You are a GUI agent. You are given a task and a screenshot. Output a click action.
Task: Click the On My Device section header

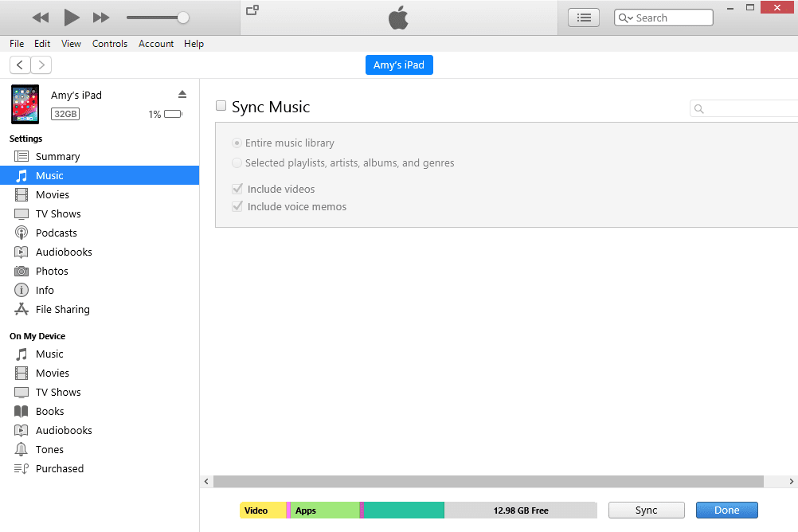pos(37,336)
